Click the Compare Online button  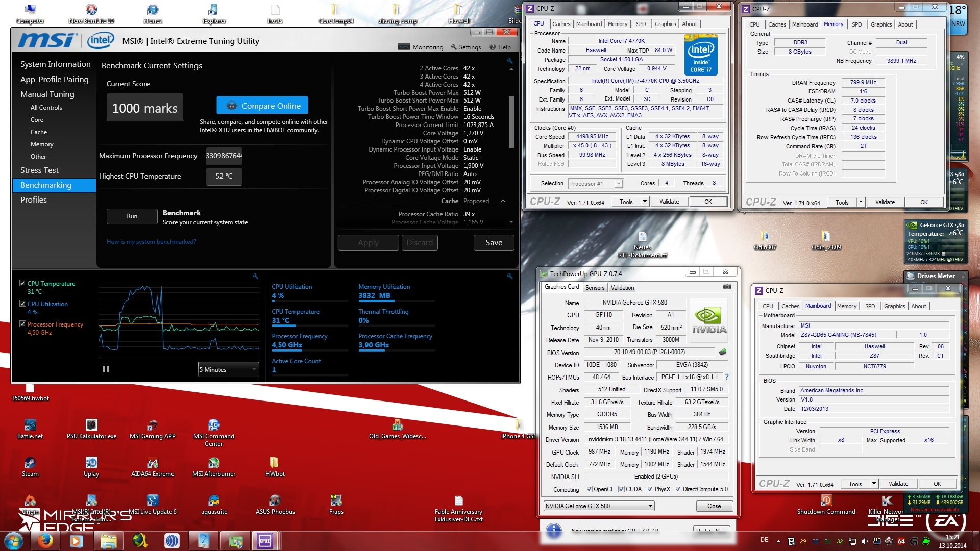(262, 106)
